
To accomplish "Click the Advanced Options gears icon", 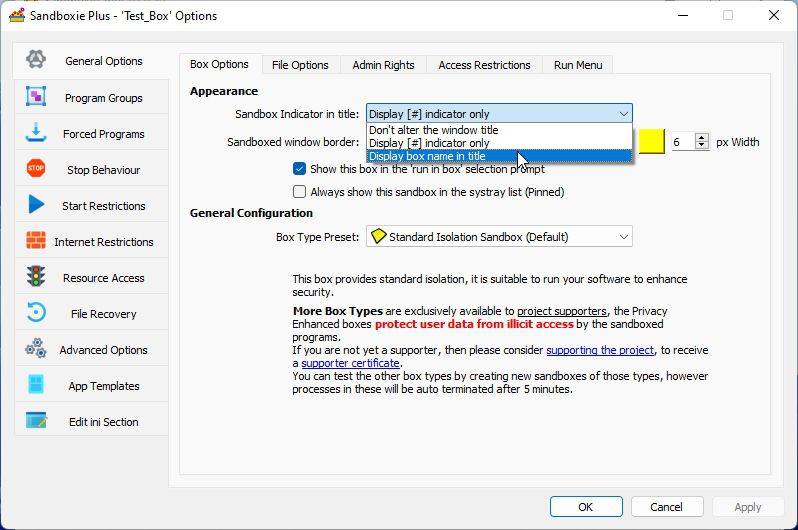I will 36,348.
